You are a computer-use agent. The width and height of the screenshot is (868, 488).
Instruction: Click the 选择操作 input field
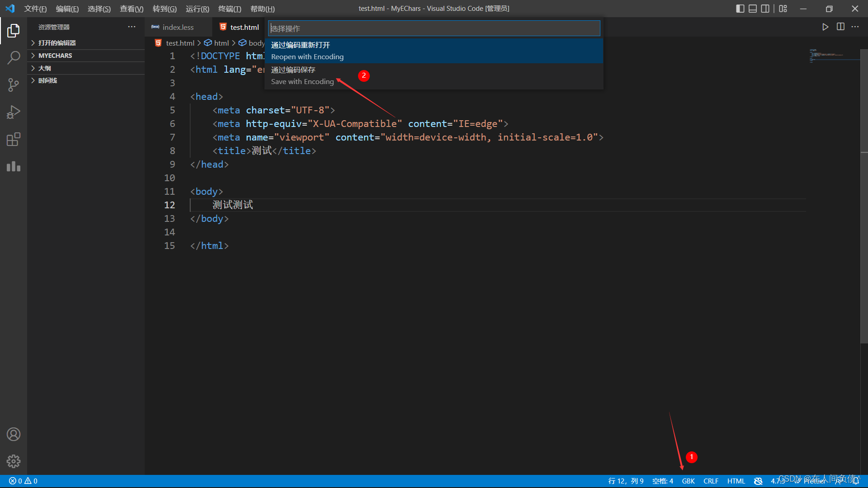tap(434, 28)
